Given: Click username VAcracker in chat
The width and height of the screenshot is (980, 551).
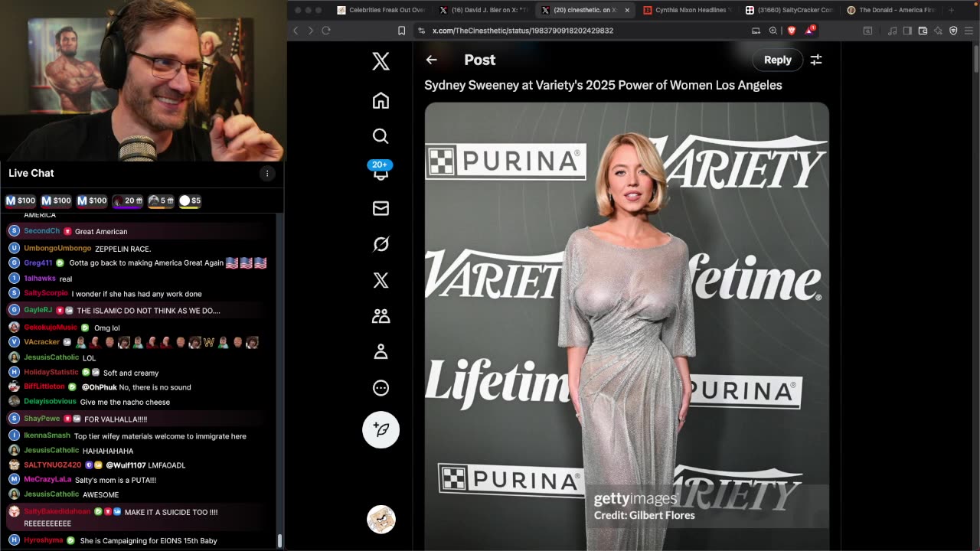Looking at the screenshot, I should coord(41,342).
